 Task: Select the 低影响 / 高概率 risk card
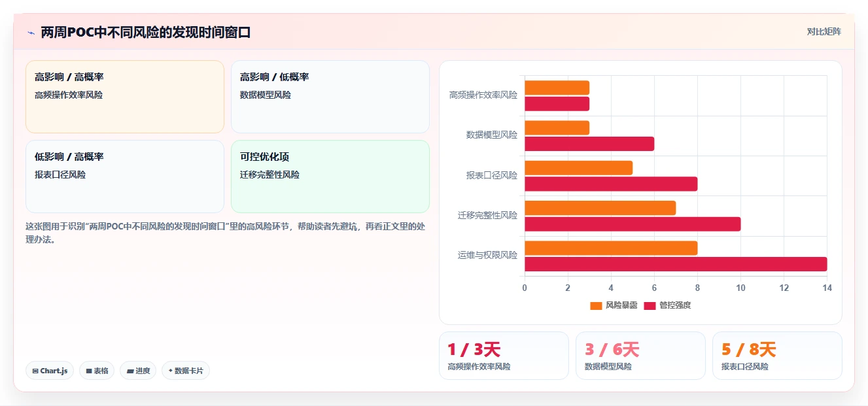pos(125,177)
